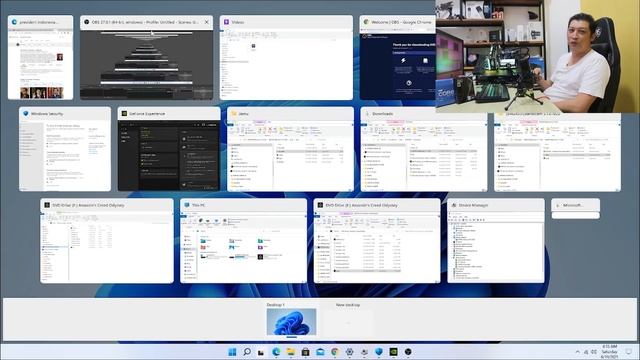Image resolution: width=640 pixels, height=360 pixels.
Task: Switch to the Jamu folder window
Action: click(290, 149)
